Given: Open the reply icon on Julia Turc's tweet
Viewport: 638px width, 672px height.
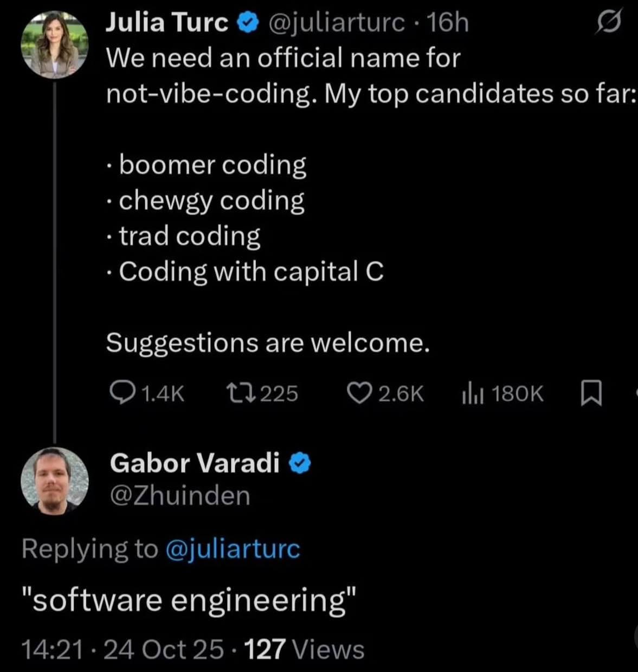Looking at the screenshot, I should tap(122, 392).
